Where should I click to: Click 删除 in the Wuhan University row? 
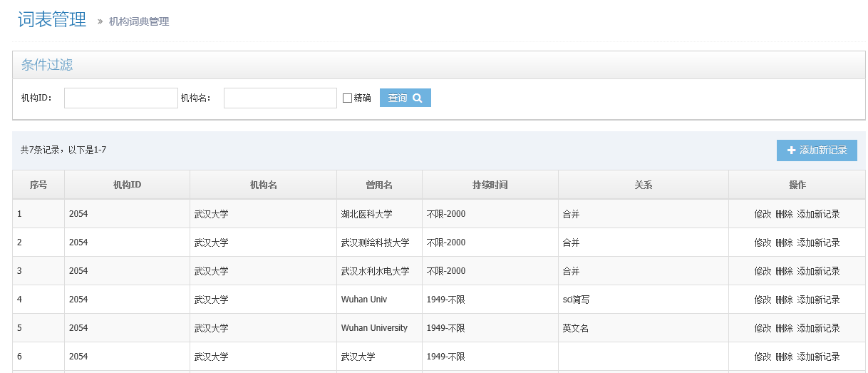click(x=784, y=328)
